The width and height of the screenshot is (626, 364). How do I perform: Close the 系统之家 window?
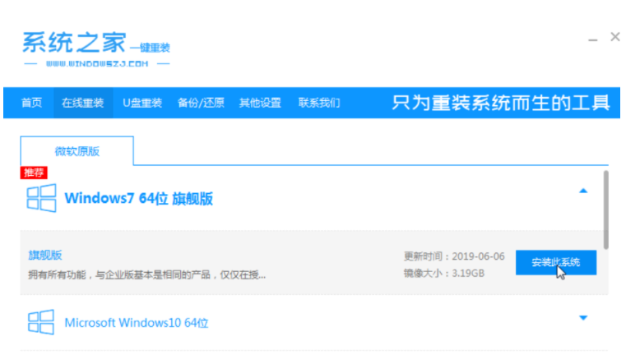615,37
